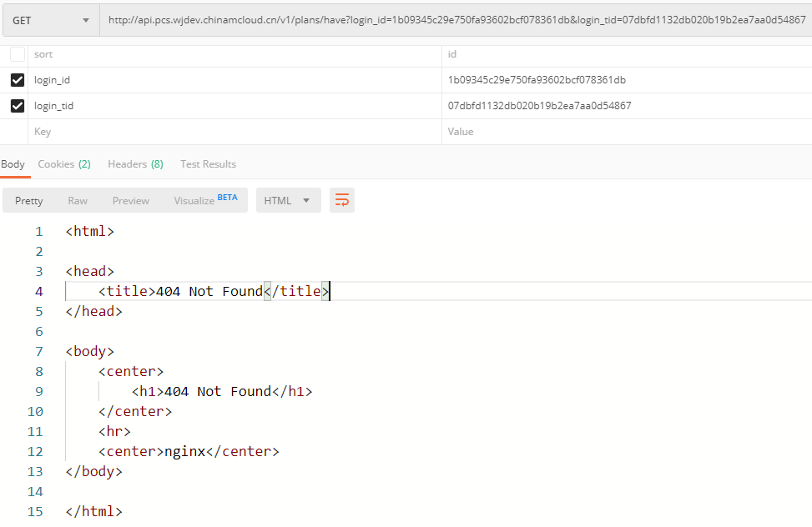Click line number 9 in the response
812x527 pixels.
(38, 392)
